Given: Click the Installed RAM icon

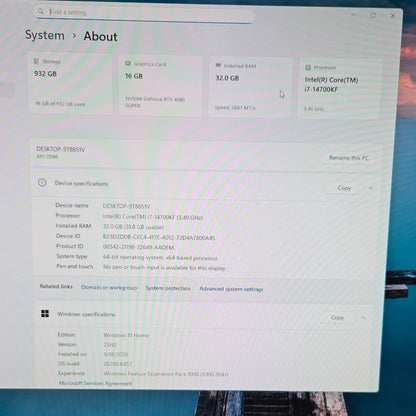Looking at the screenshot, I should [218, 65].
